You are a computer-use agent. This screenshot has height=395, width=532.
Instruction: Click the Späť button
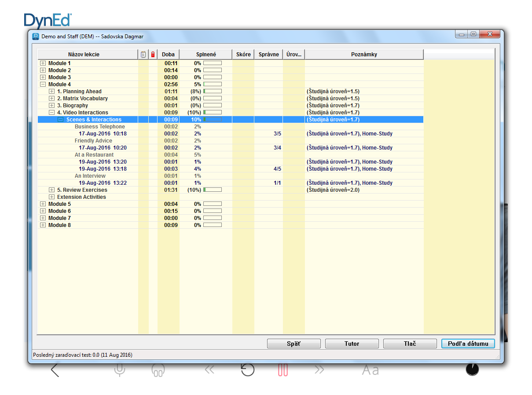pos(294,344)
